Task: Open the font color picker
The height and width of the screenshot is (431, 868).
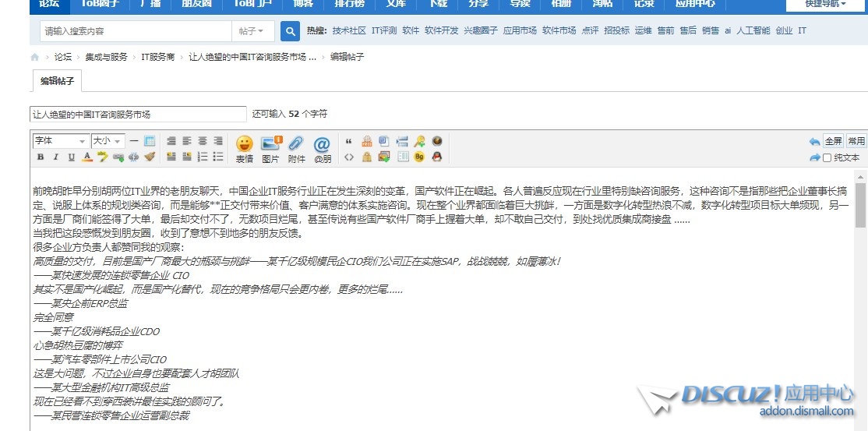Action: click(87, 157)
